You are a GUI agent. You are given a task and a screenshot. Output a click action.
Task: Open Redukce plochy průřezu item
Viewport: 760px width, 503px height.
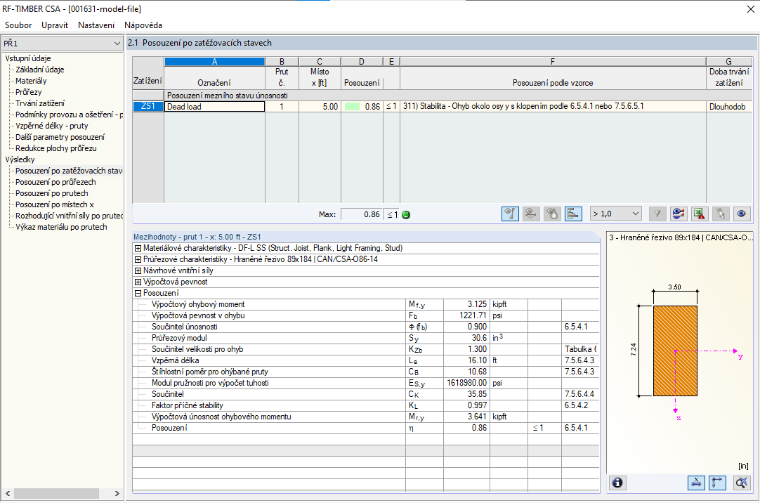click(56, 148)
